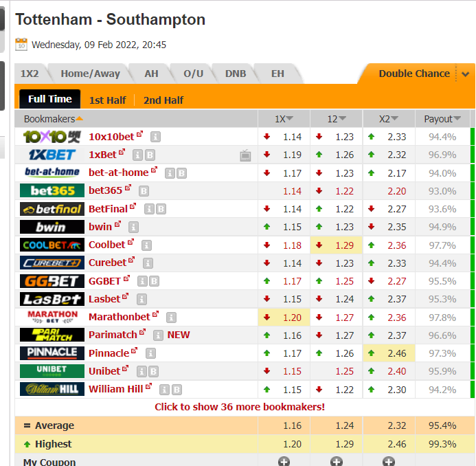Click the bonus B icon next to William Hill

click(177, 390)
